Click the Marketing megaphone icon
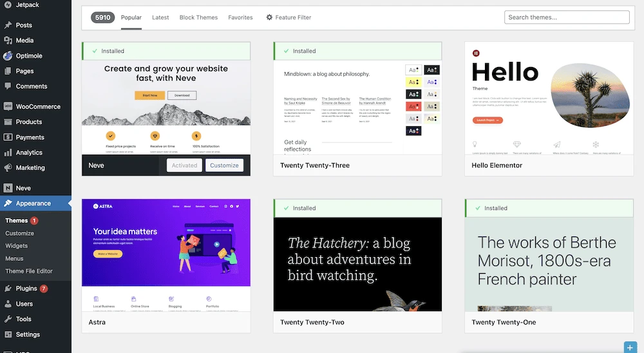The width and height of the screenshot is (644, 353). click(x=8, y=167)
